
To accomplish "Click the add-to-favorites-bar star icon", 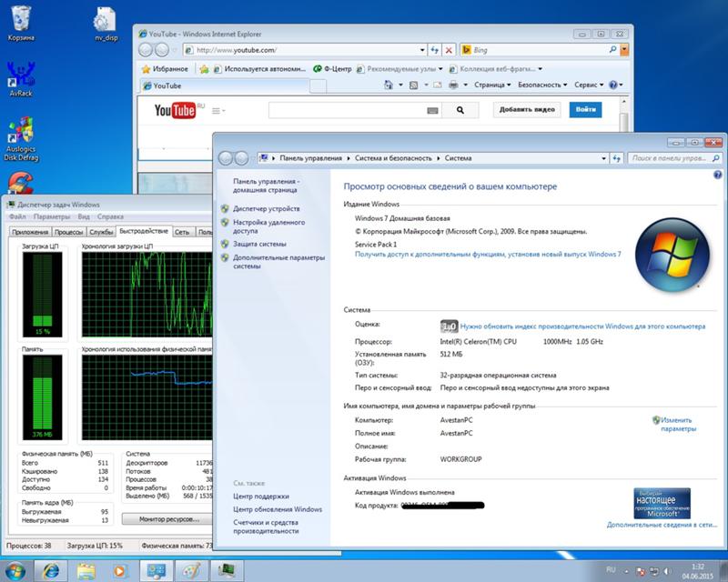I will pyautogui.click(x=204, y=69).
